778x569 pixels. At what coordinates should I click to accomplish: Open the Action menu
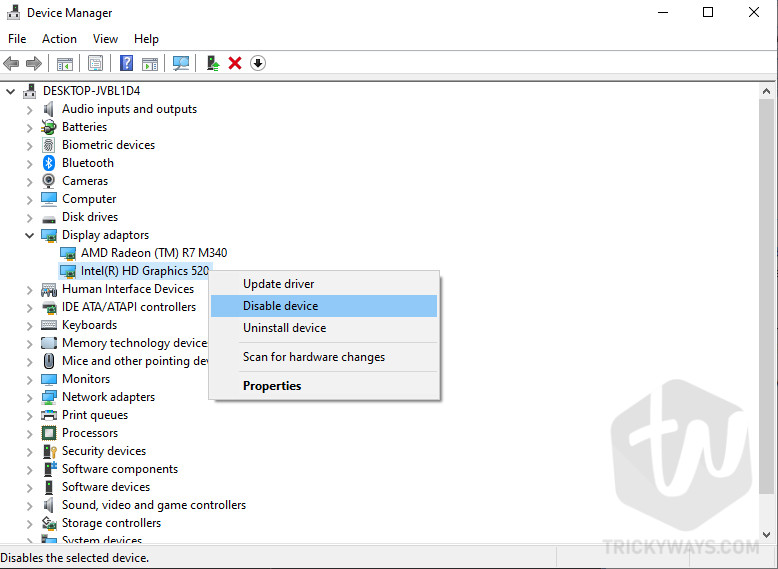coord(59,39)
